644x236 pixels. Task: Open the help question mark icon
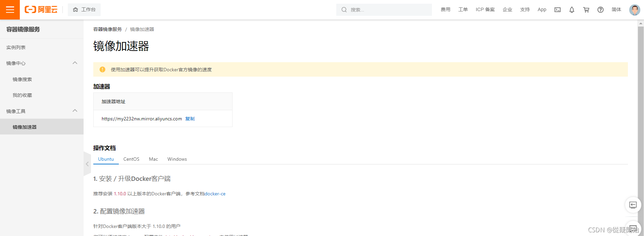600,10
